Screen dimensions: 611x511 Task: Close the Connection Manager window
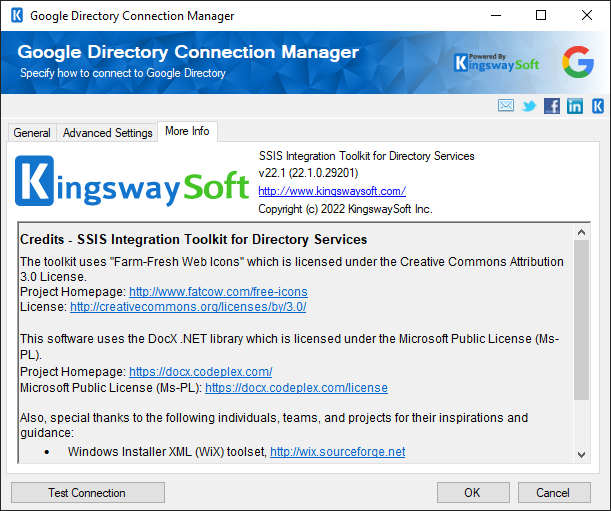tap(586, 16)
